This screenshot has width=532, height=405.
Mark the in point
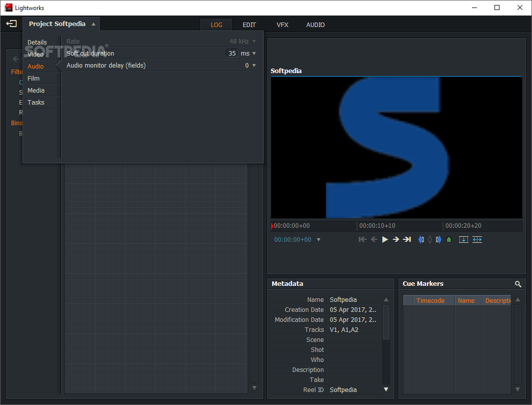pyautogui.click(x=421, y=239)
